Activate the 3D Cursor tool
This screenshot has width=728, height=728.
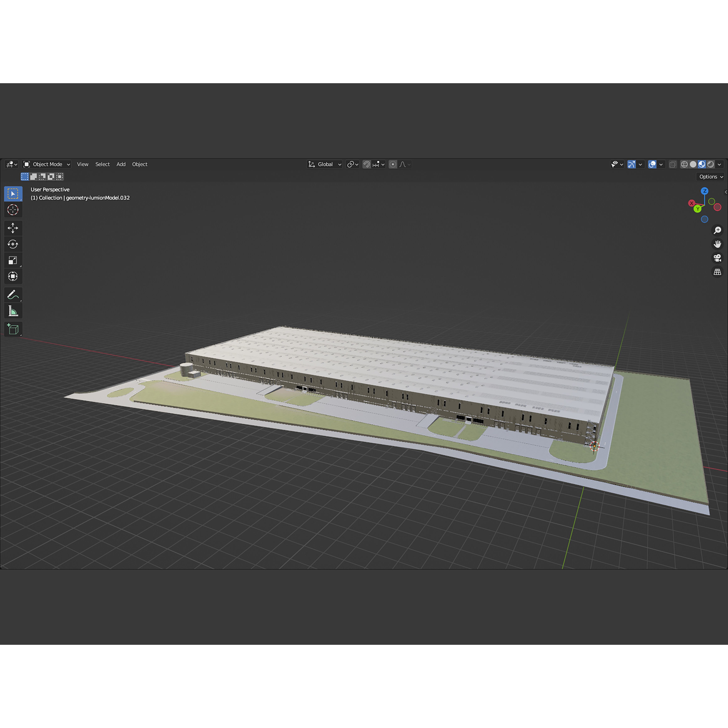[x=13, y=209]
